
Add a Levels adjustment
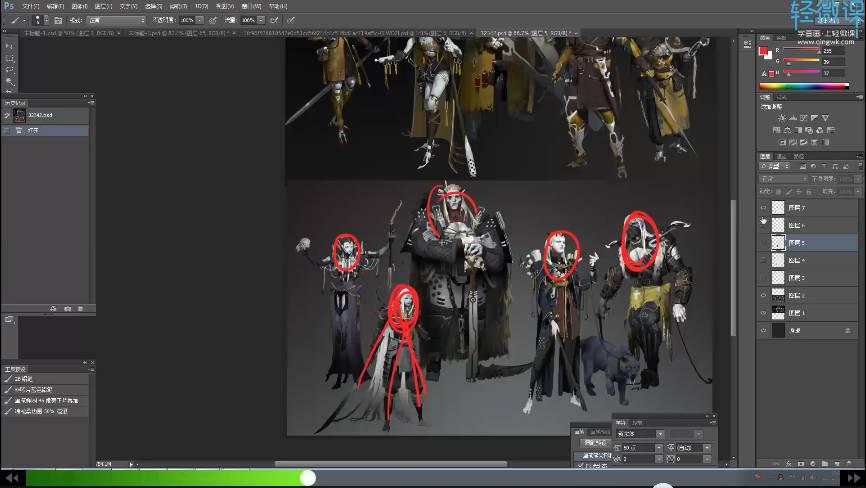[x=793, y=118]
